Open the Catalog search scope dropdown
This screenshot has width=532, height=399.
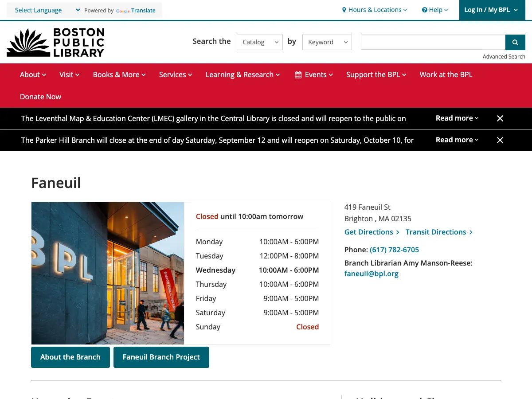coord(260,42)
